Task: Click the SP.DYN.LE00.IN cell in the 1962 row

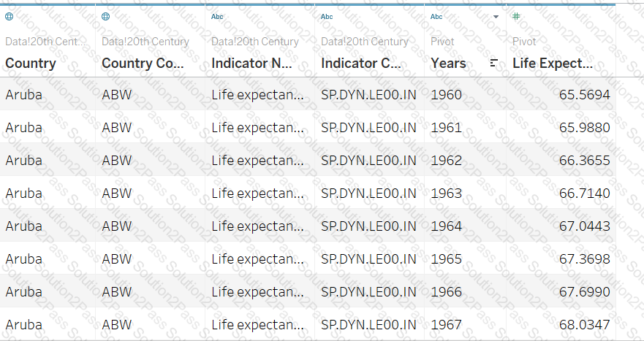Action: click(368, 160)
